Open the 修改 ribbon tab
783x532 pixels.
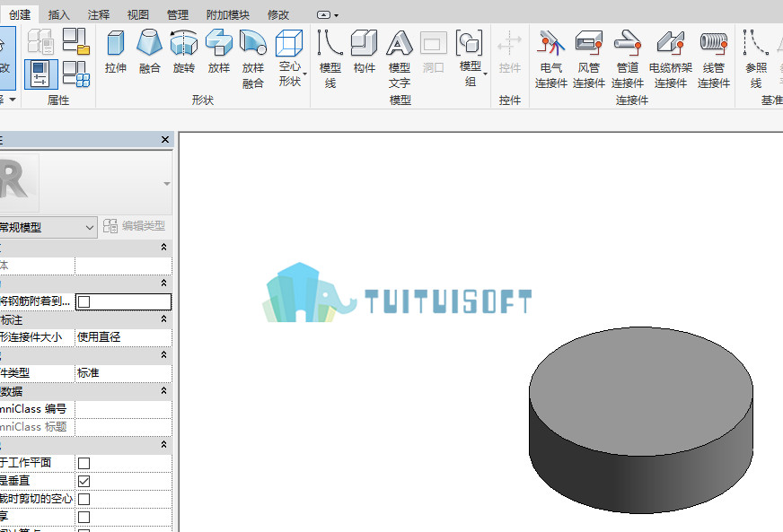point(278,15)
